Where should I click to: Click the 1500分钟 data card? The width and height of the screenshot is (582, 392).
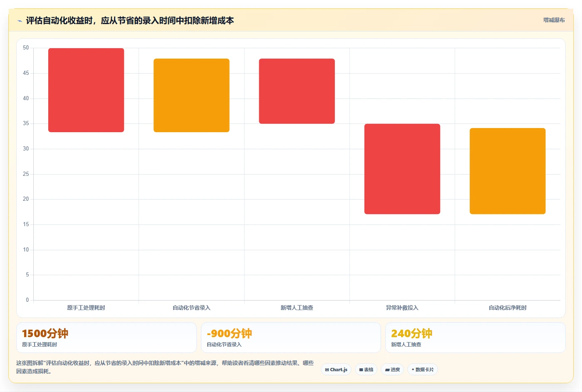pyautogui.click(x=106, y=338)
